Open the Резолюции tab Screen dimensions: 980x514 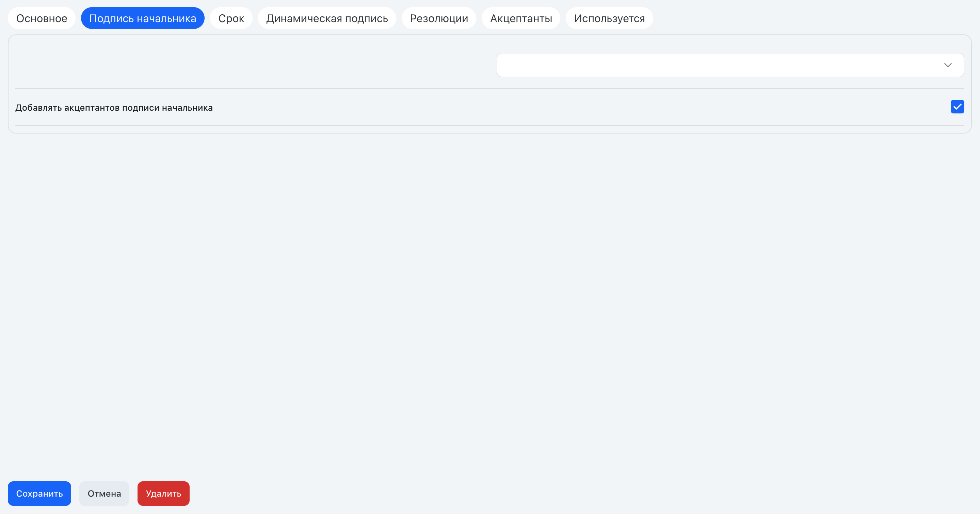(x=439, y=18)
